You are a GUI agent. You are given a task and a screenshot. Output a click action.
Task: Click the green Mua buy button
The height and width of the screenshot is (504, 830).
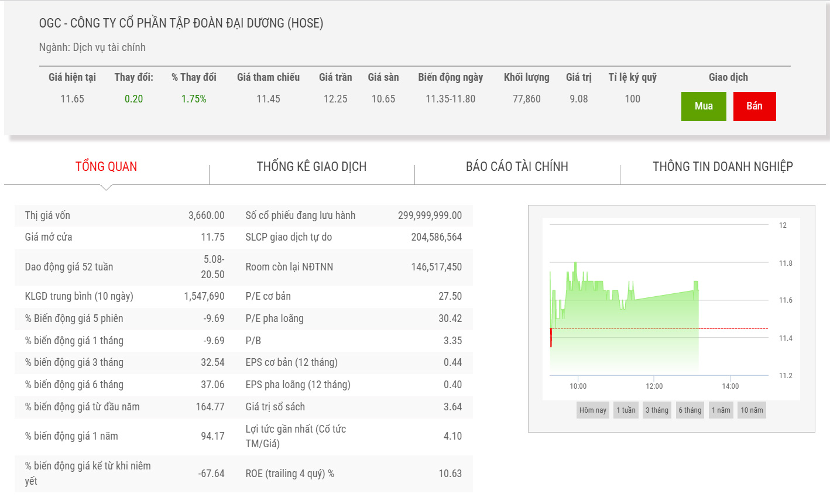(704, 107)
